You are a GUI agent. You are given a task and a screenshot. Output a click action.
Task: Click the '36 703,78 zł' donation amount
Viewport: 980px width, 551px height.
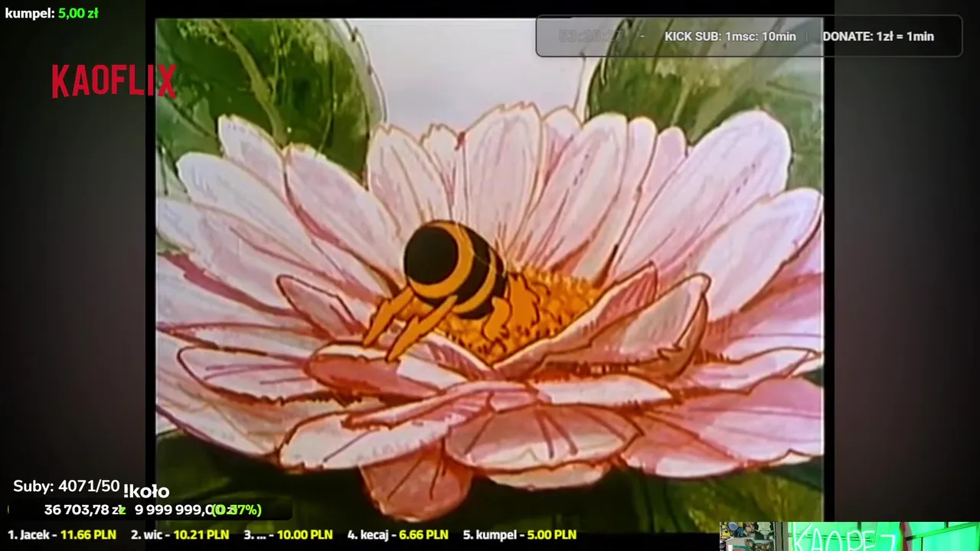tap(84, 510)
